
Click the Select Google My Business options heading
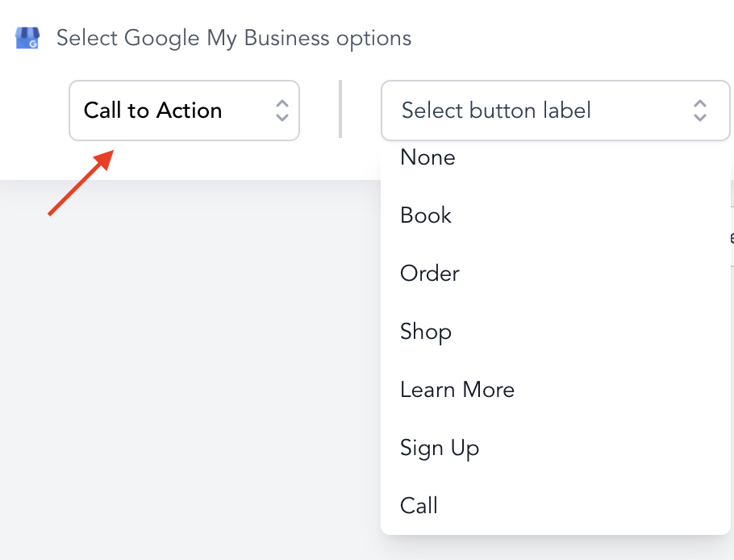[x=234, y=39]
